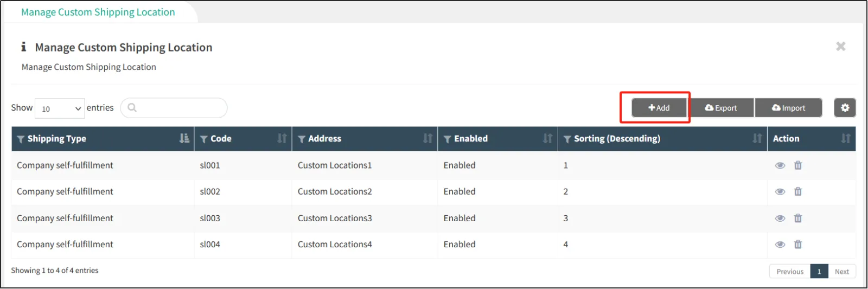Click trash icon for Custom Locations3
Image resolution: width=868 pixels, height=289 pixels.
[x=798, y=218]
